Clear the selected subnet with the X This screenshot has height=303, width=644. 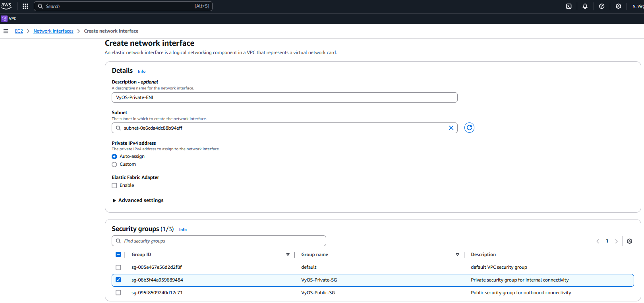(x=451, y=128)
